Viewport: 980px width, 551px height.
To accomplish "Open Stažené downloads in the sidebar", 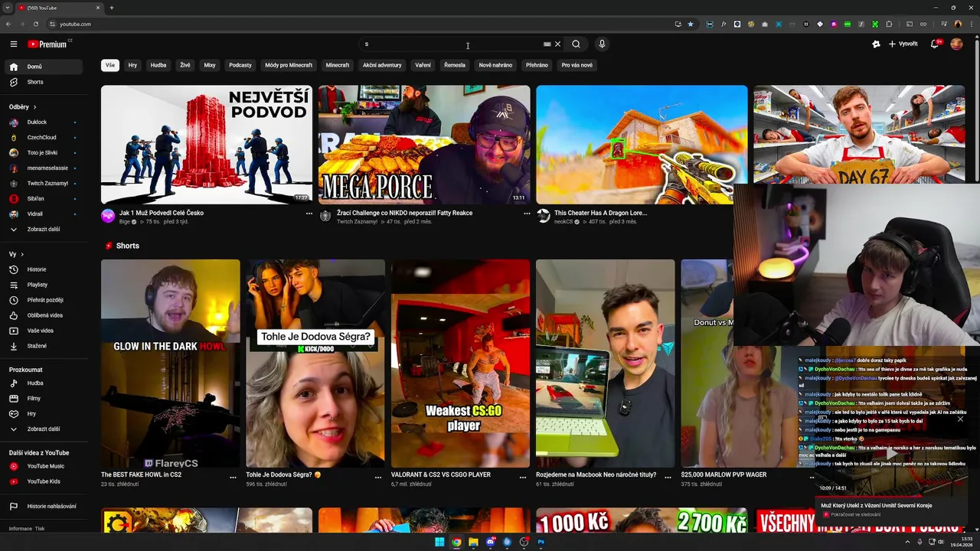I will (x=43, y=346).
